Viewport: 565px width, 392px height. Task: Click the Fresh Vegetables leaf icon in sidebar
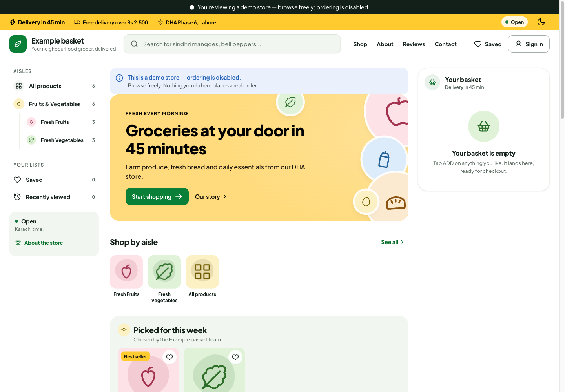click(x=31, y=140)
